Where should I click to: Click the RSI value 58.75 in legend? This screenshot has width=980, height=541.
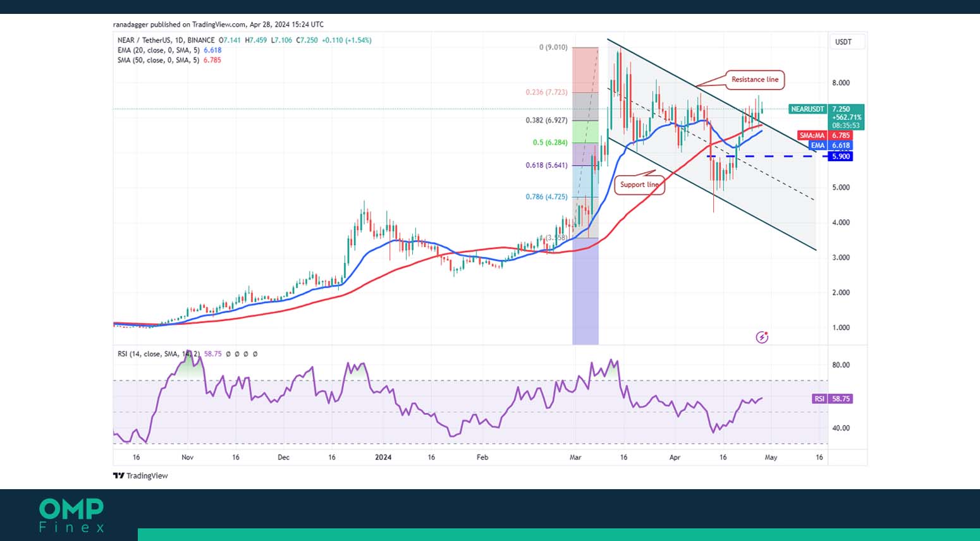[x=213, y=355]
